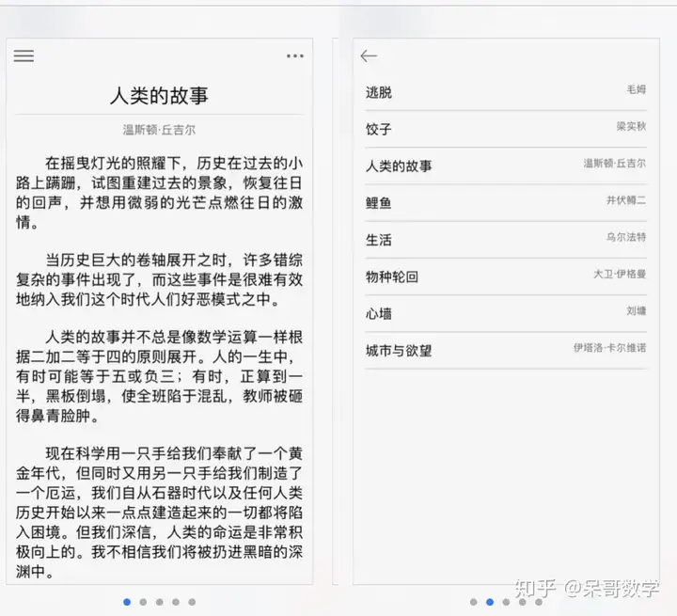
Task: Open 物种轮回 from the list
Action: pos(392,276)
